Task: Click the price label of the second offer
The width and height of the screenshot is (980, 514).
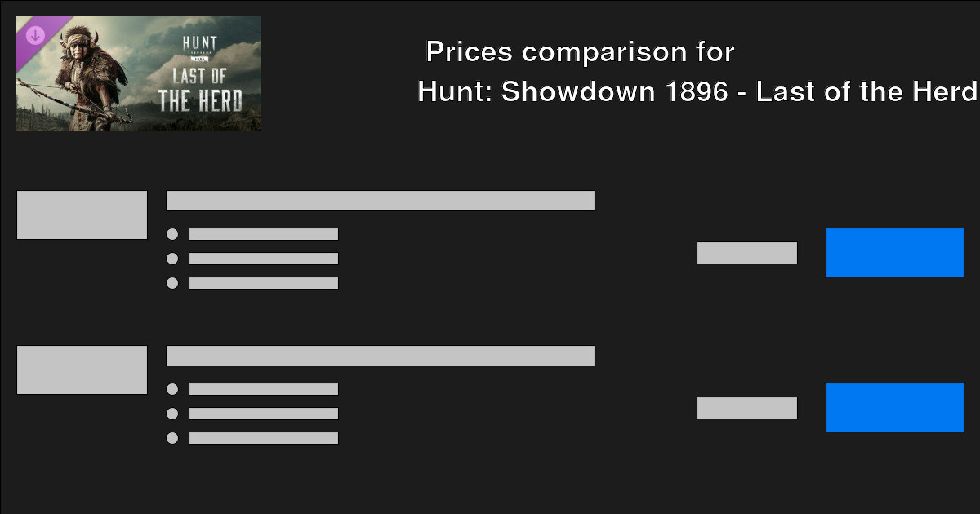Action: (746, 407)
